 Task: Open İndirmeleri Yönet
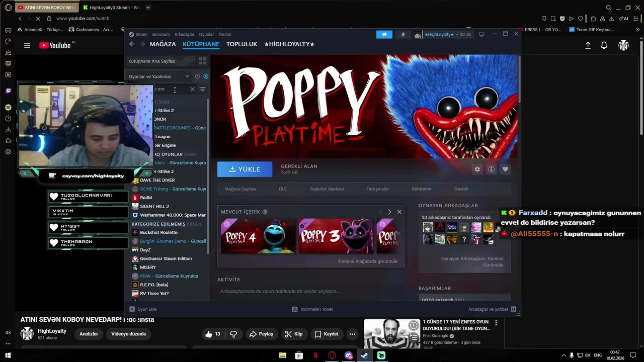312,309
